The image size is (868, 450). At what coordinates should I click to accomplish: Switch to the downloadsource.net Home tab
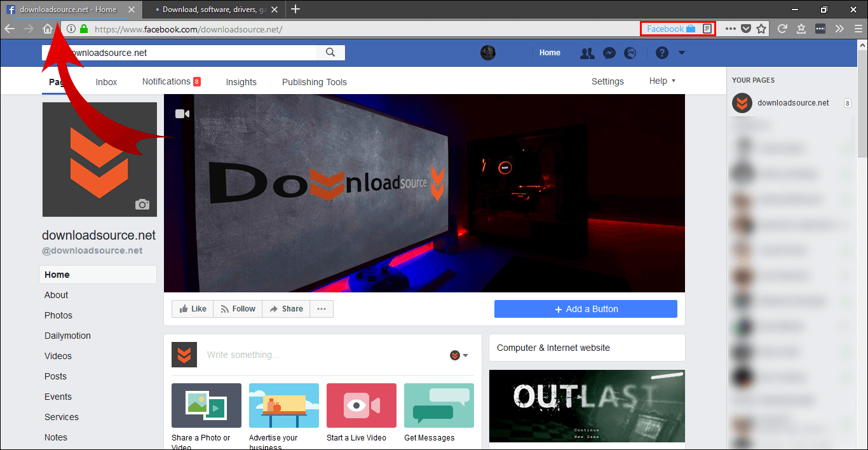(x=71, y=10)
